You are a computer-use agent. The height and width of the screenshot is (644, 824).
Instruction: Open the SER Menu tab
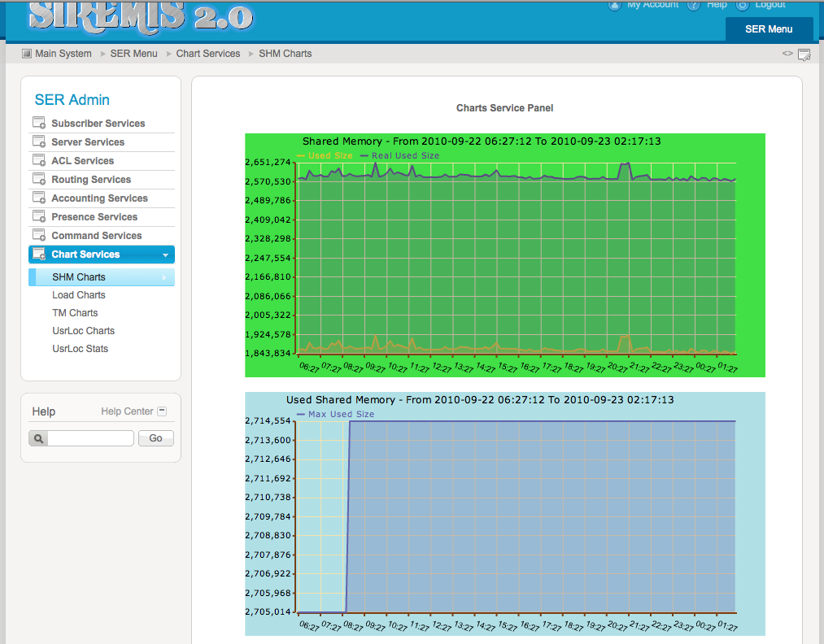pos(769,29)
